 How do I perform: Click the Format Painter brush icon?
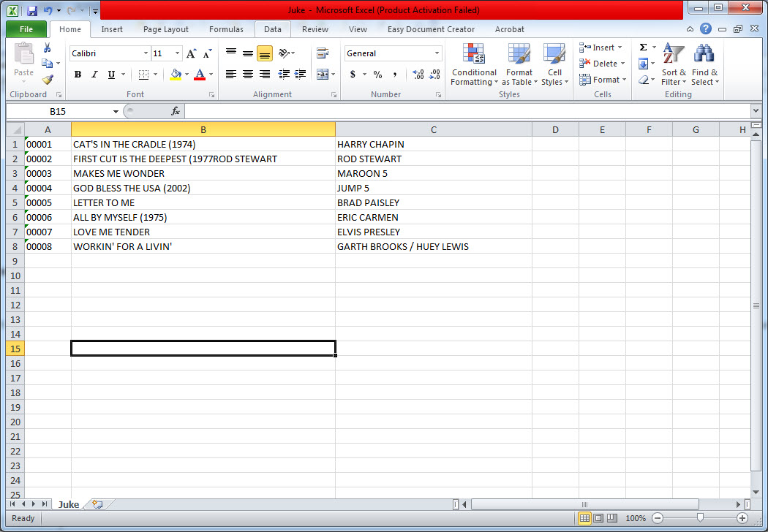[48, 80]
